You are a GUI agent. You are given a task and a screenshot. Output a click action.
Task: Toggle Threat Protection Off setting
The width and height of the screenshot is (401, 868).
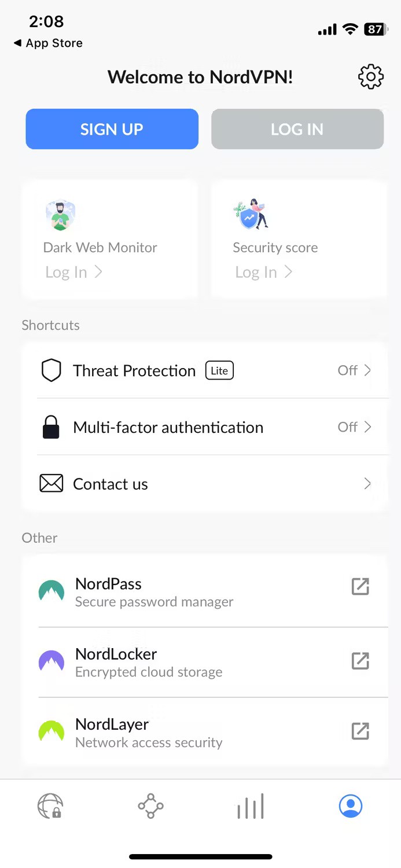coord(354,370)
